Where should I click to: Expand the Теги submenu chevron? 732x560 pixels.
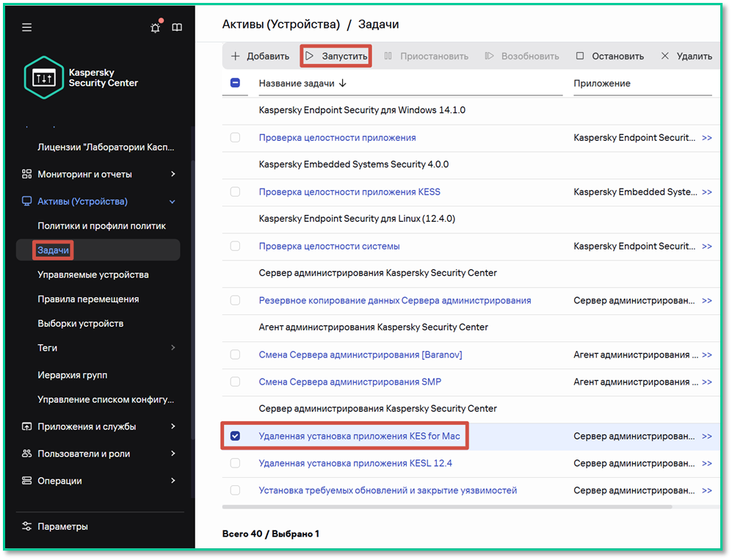point(173,348)
